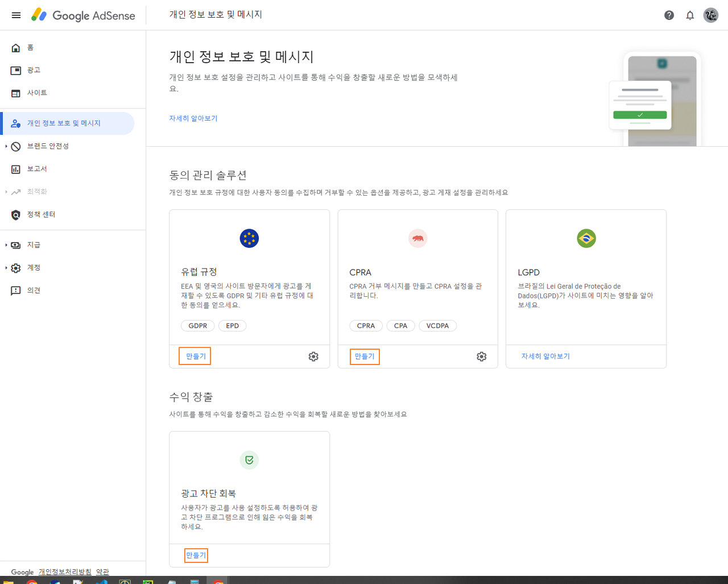Open settings gear on CPRA card
This screenshot has width=728, height=584.
click(x=482, y=357)
